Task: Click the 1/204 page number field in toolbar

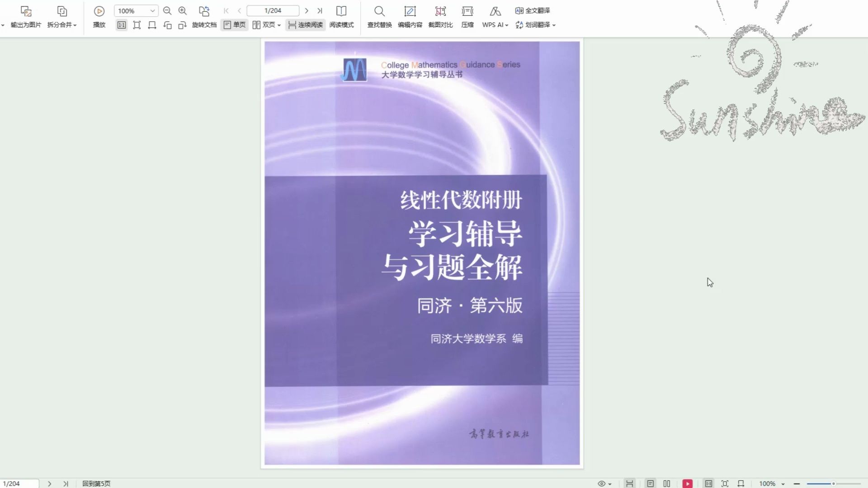Action: point(273,11)
